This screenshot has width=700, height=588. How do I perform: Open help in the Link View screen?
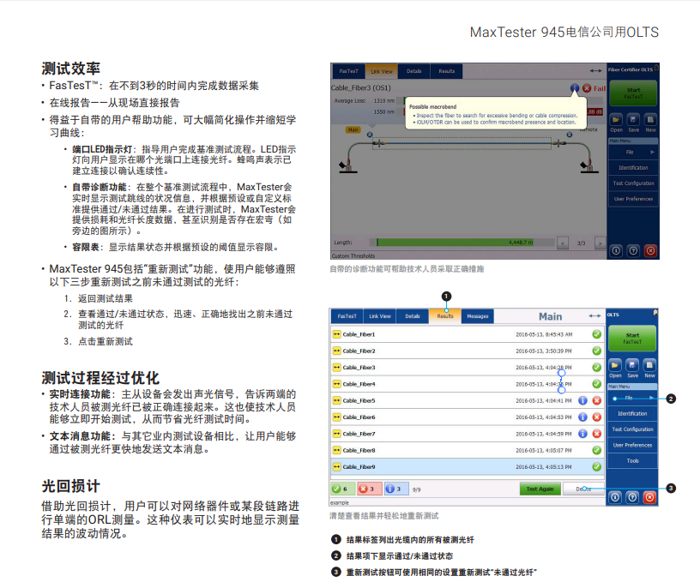tap(633, 251)
